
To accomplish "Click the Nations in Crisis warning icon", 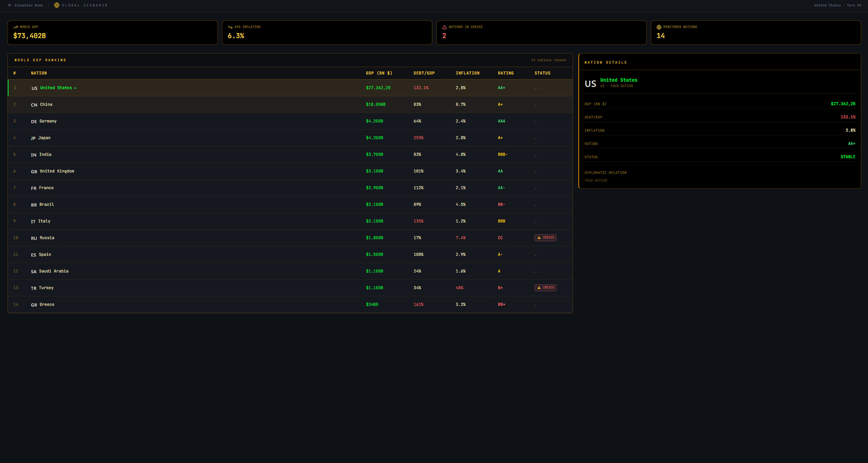I will pyautogui.click(x=444, y=27).
